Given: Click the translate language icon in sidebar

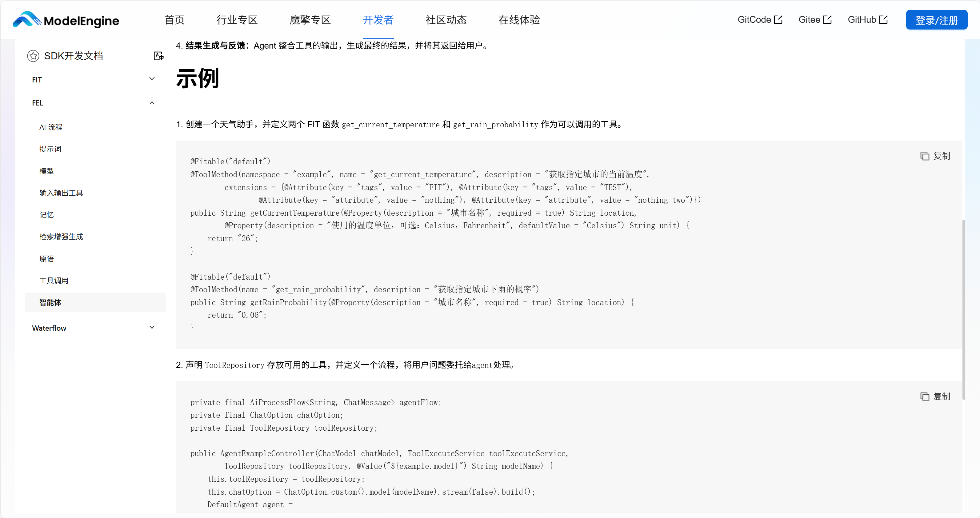Looking at the screenshot, I should [158, 56].
